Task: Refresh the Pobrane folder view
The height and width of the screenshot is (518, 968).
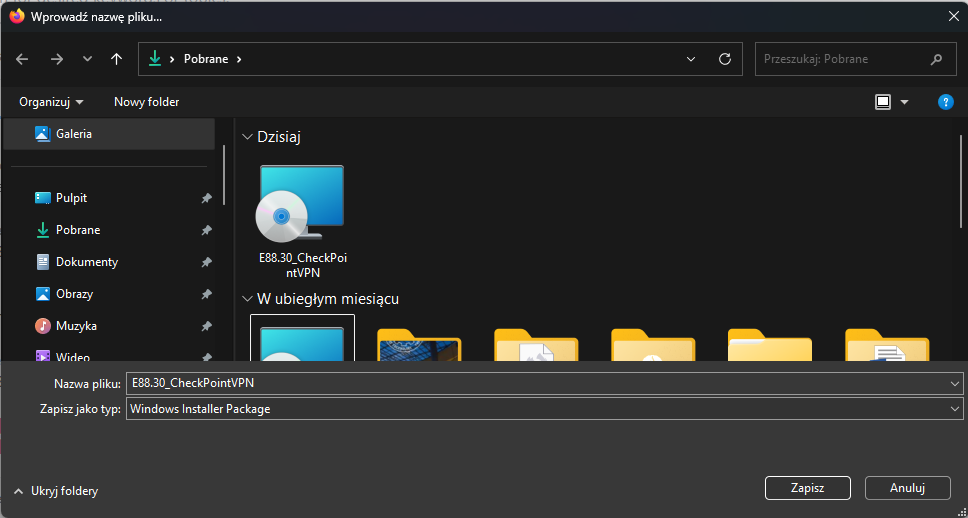Action: [x=725, y=59]
